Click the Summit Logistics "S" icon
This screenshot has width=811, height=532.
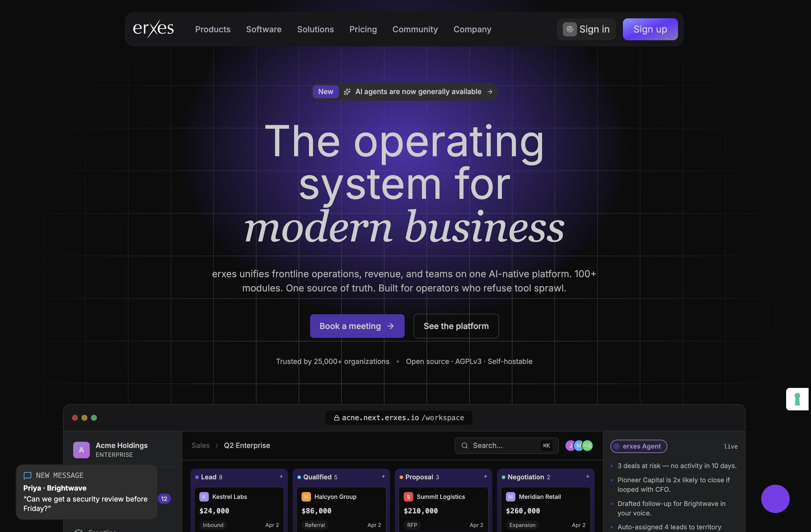tap(408, 497)
